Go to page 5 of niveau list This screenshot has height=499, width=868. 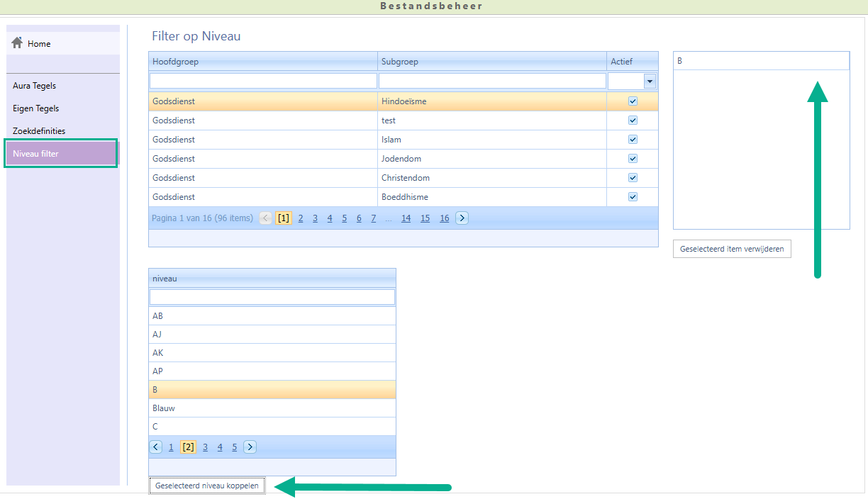[234, 447]
